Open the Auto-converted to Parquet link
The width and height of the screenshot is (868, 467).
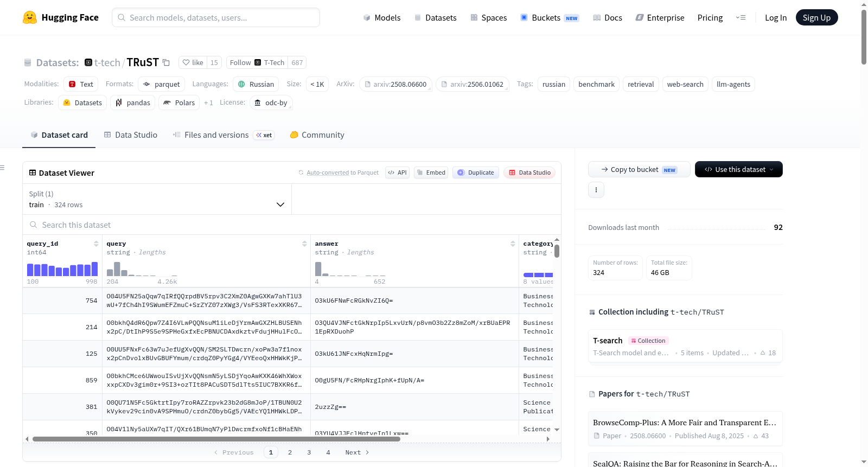pyautogui.click(x=328, y=172)
